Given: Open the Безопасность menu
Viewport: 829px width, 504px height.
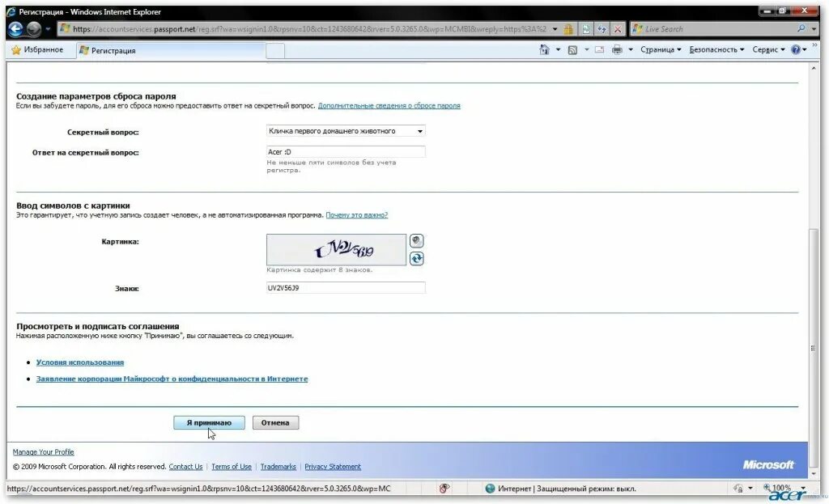Looking at the screenshot, I should [716, 49].
